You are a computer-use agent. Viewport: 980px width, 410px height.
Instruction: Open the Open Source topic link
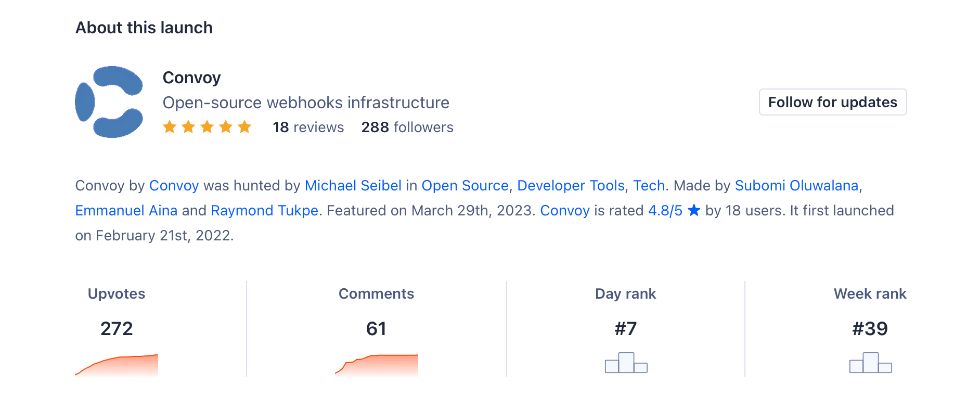465,185
